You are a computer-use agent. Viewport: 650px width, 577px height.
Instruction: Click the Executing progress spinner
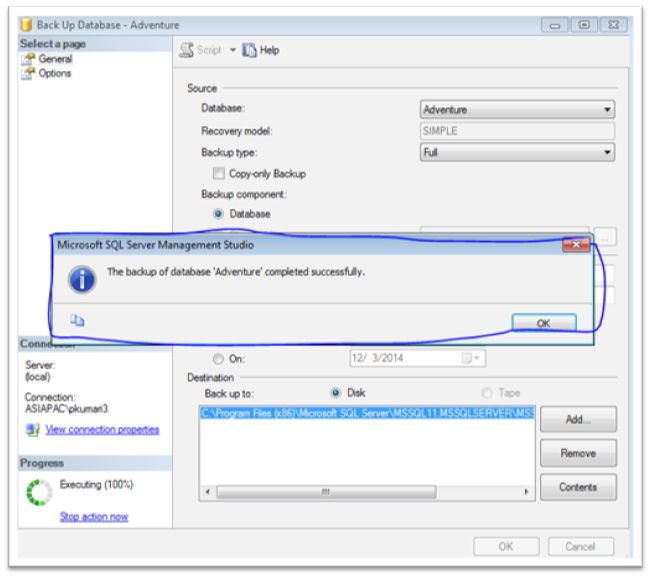pos(39,492)
